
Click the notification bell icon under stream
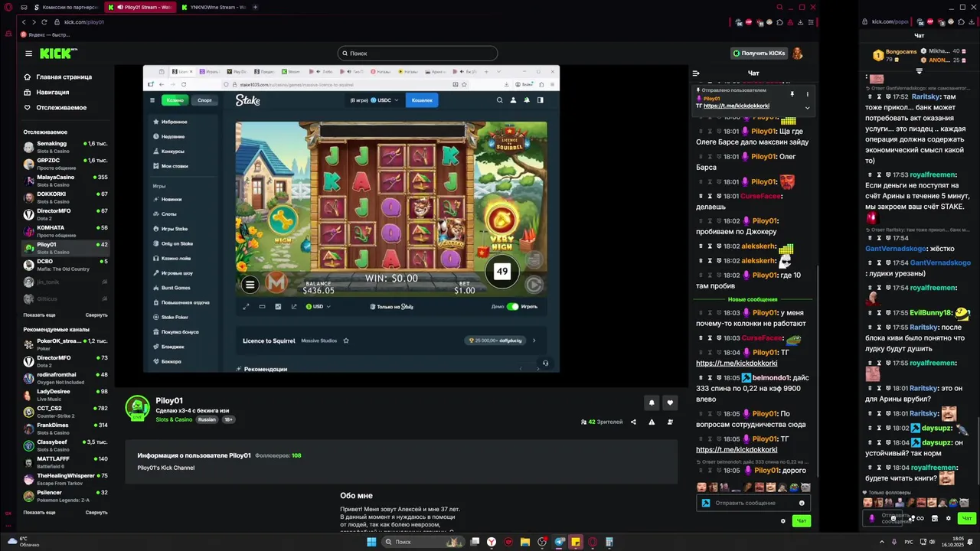[652, 403]
